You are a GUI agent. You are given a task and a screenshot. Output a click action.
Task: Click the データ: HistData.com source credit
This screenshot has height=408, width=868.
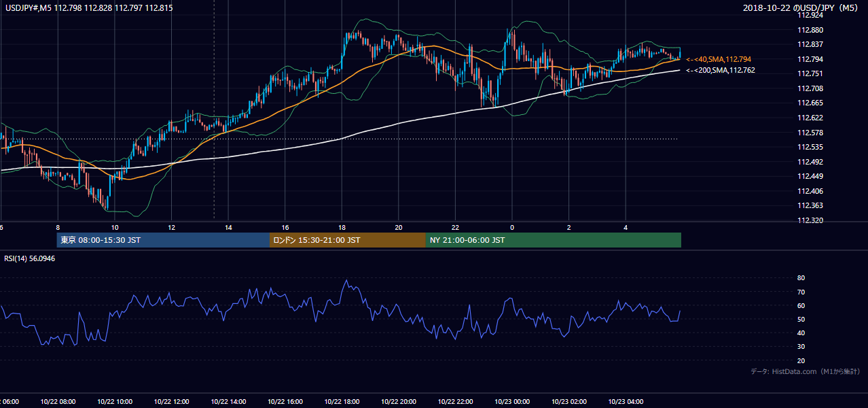coord(806,371)
